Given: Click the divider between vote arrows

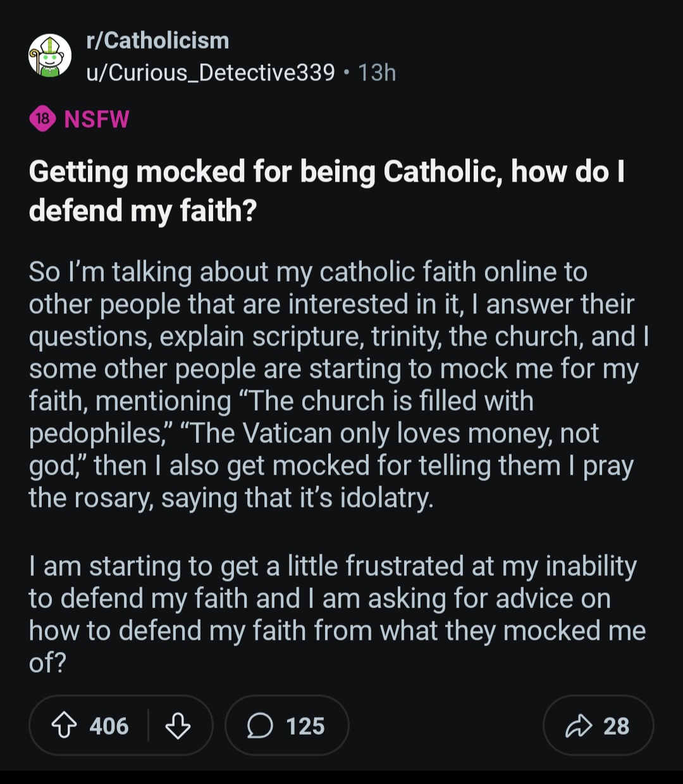Looking at the screenshot, I should (x=148, y=725).
